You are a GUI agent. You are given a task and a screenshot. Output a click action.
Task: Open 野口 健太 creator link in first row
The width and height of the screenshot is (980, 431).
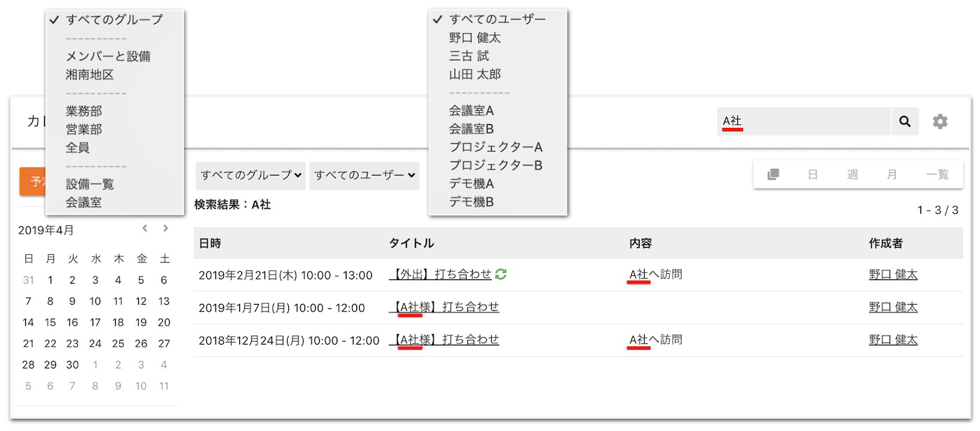(x=893, y=274)
